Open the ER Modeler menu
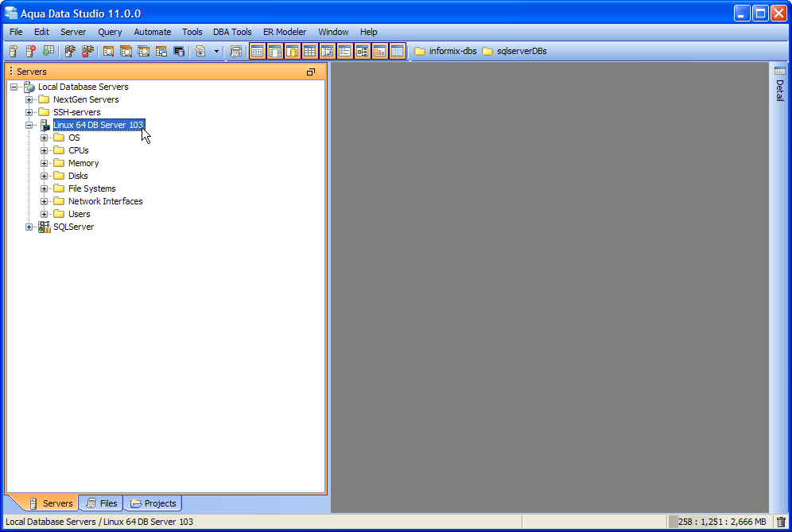Viewport: 792px width, 532px height. click(x=285, y=32)
